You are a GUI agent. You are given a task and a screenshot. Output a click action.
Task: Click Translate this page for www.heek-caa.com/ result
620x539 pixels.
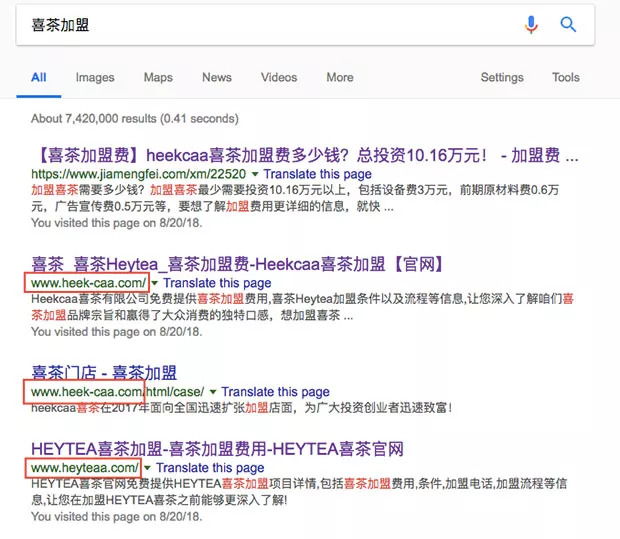[x=217, y=283]
